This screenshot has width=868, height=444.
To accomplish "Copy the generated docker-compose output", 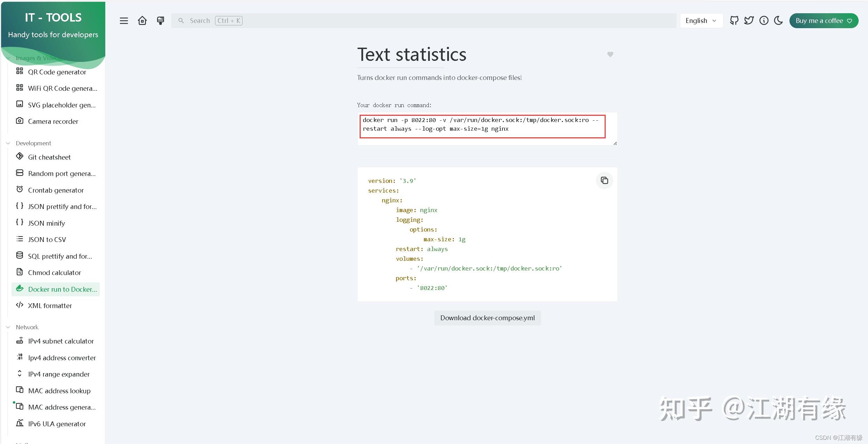I will click(604, 180).
